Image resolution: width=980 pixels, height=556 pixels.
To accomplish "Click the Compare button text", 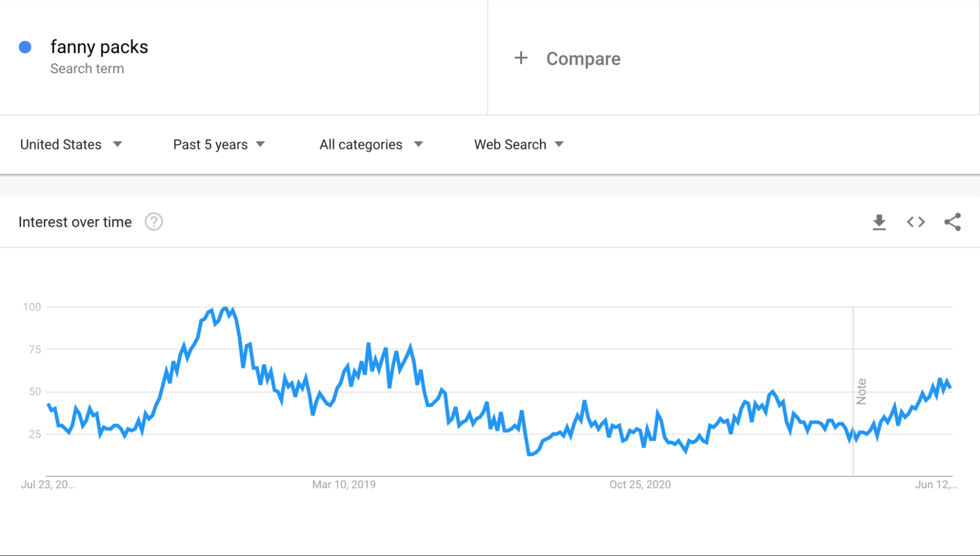I will point(583,59).
